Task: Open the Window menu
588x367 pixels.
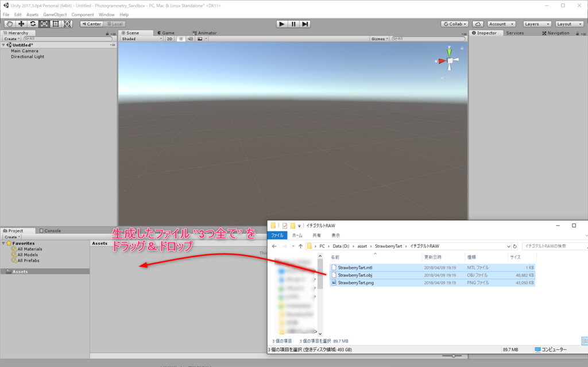Action: pos(106,14)
